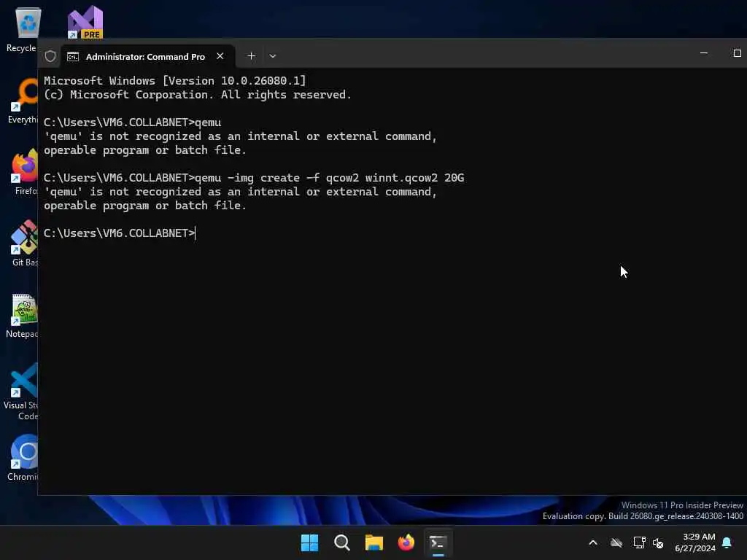The image size is (747, 560).
Task: Click the Microsoft Windows version line
Action: [175, 80]
